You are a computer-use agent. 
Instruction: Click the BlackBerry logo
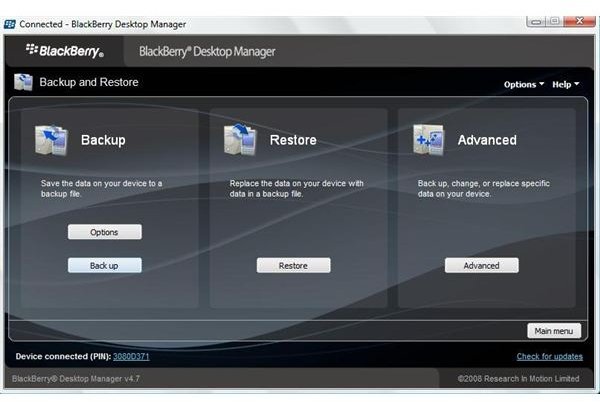[64, 51]
